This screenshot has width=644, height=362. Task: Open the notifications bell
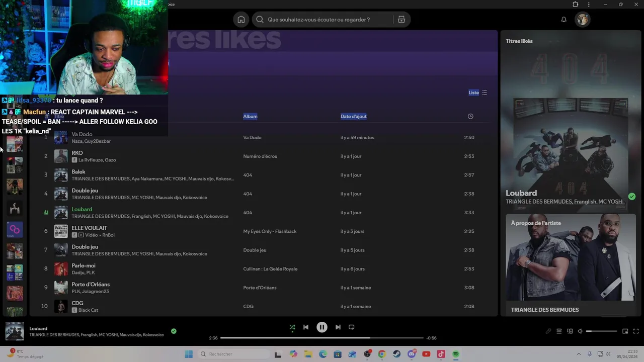pos(563,20)
